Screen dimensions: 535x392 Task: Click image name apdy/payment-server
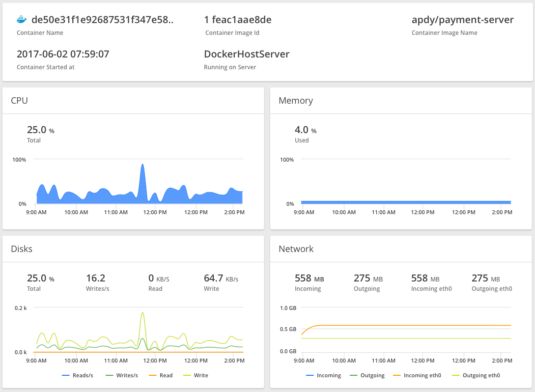point(463,20)
